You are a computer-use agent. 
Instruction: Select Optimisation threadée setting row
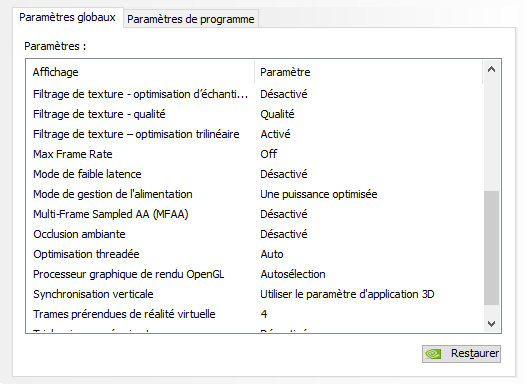[x=255, y=254]
